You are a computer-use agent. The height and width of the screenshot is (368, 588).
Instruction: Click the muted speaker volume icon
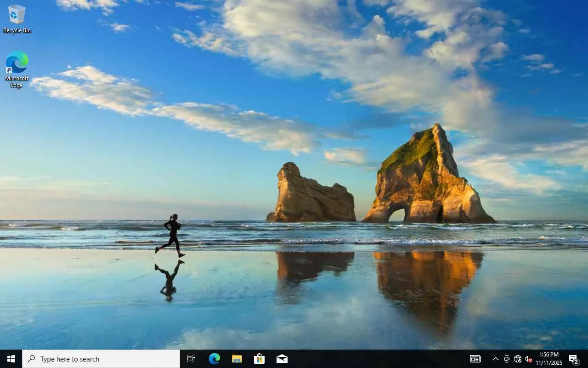tap(528, 359)
